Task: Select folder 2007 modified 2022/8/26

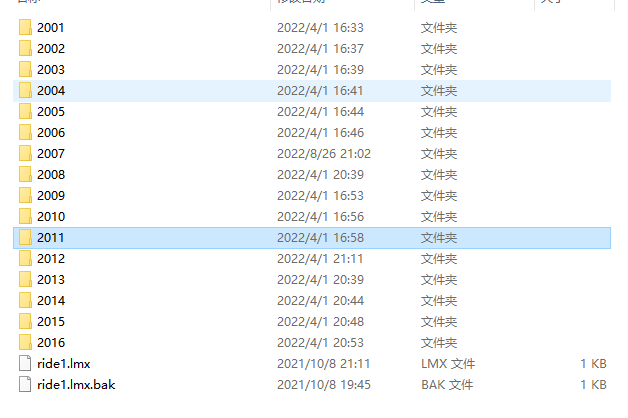Action: click(x=51, y=154)
